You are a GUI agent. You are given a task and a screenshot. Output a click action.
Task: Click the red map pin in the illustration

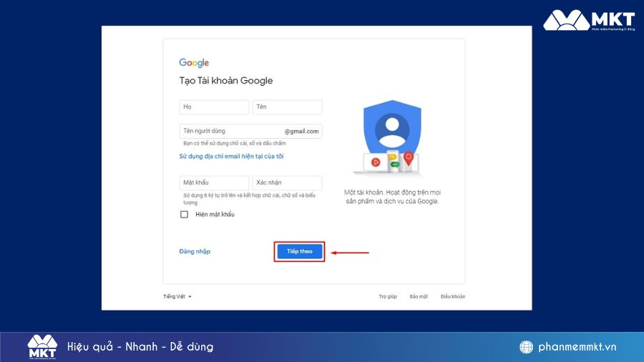point(409,159)
